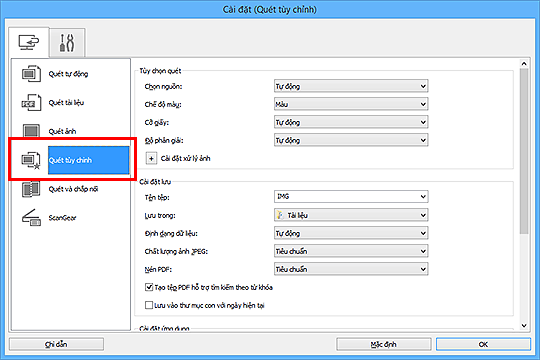Image resolution: width=540 pixels, height=360 pixels.
Task: Select the Quét và chắp nối stitch icon
Action: [31, 189]
